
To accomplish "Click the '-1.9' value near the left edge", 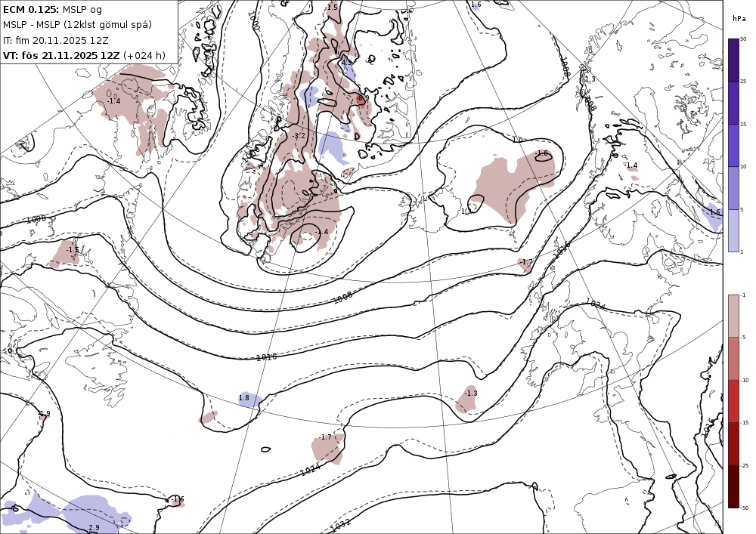I will tap(43, 414).
